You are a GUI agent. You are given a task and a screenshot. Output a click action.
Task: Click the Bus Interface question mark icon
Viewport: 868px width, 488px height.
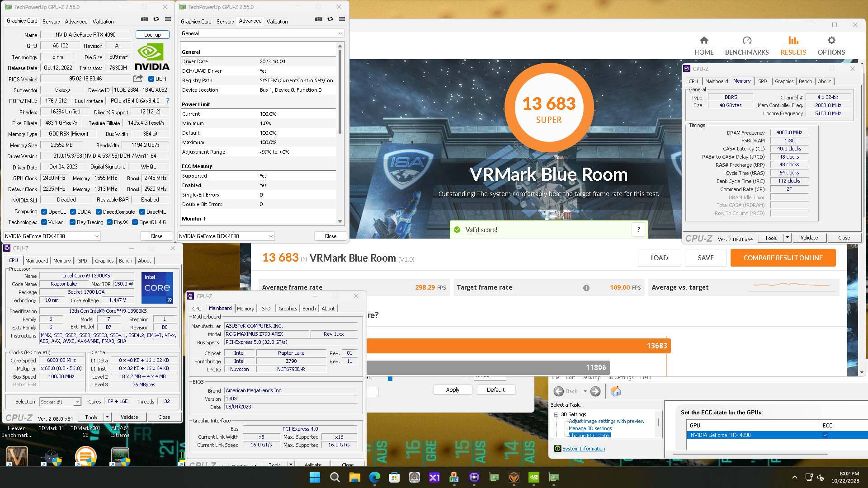(x=168, y=101)
